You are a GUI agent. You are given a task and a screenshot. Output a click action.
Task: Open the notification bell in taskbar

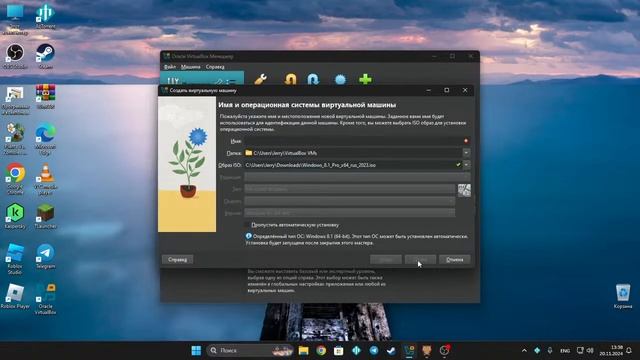[629, 350]
